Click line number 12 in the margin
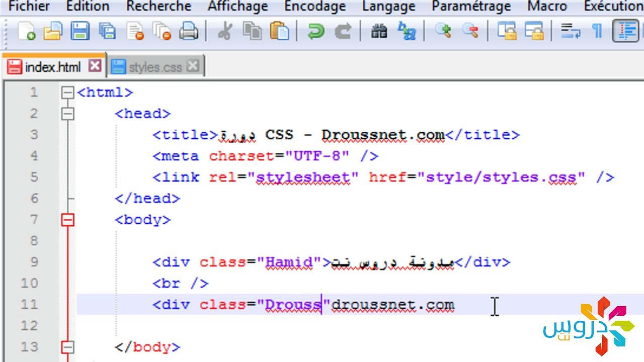 coord(29,325)
